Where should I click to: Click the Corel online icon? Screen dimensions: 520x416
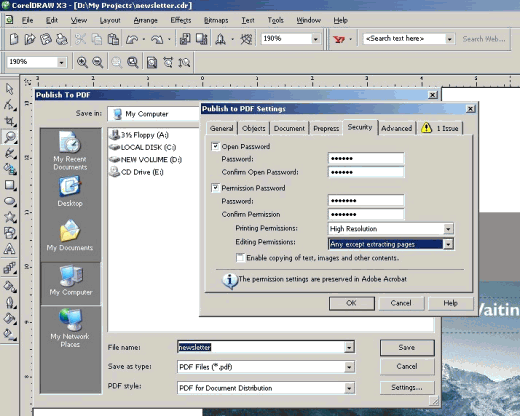pyautogui.click(x=246, y=39)
